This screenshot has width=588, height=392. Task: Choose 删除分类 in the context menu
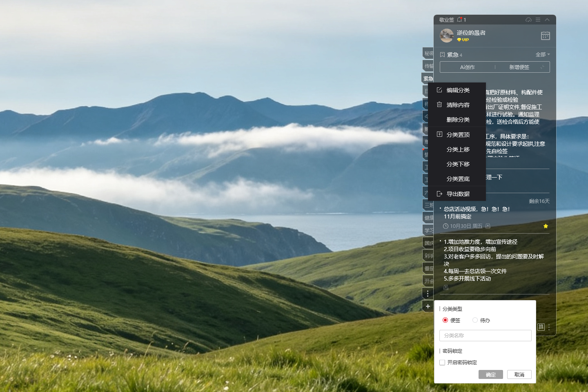(457, 120)
